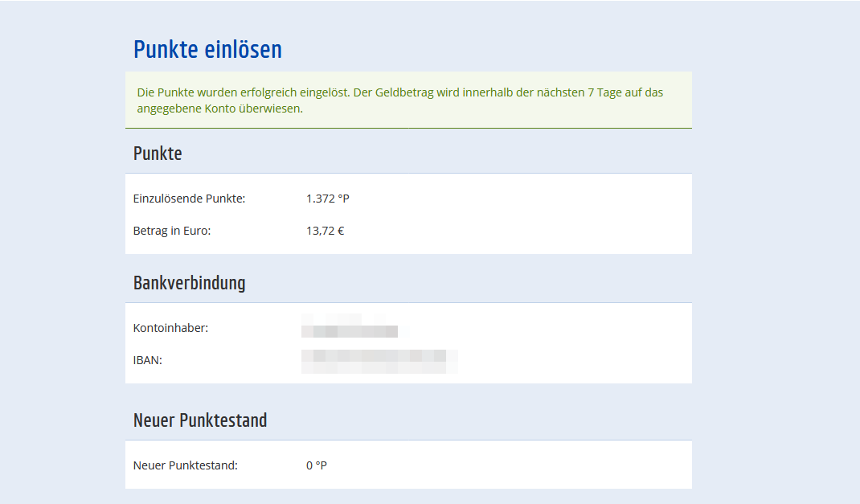Image resolution: width=860 pixels, height=504 pixels.
Task: Click the 'Betrag in Euro:' label
Action: (x=171, y=231)
